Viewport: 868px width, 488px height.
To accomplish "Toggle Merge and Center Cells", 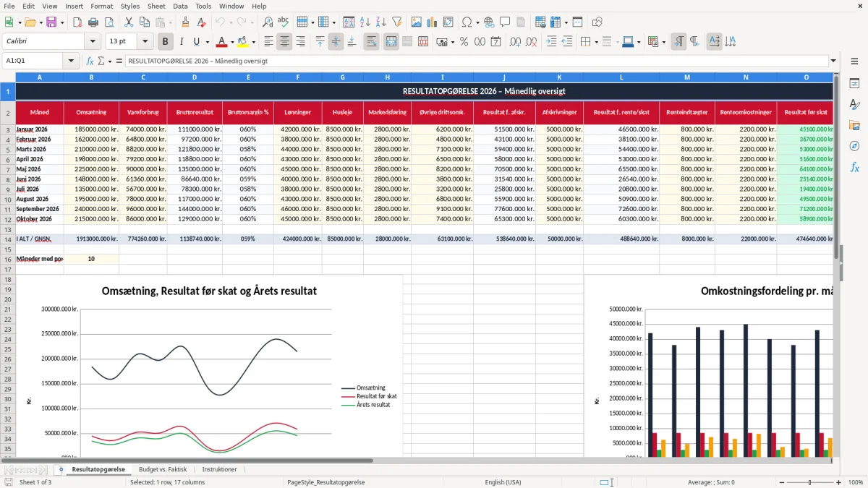I will click(391, 42).
